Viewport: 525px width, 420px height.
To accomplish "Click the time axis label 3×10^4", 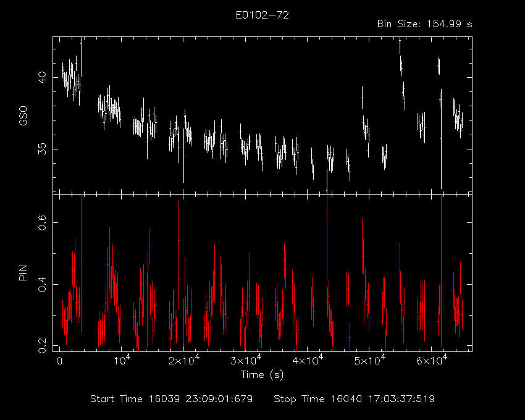I will (x=245, y=360).
